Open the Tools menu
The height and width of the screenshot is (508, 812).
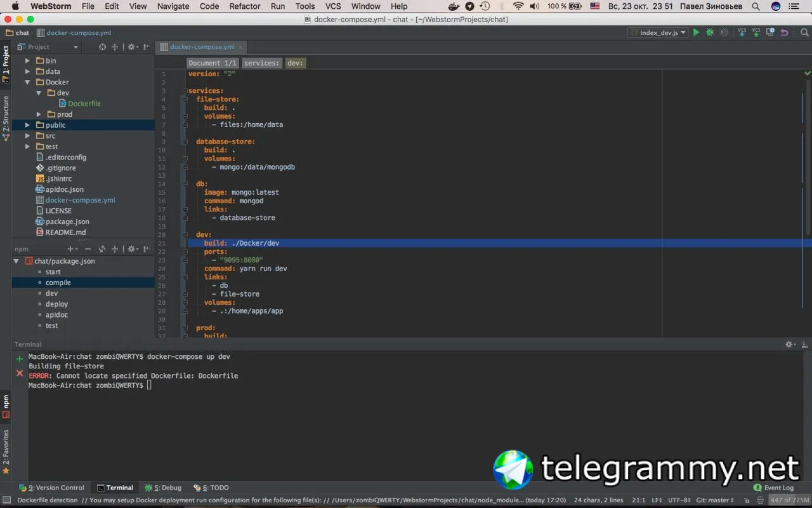[x=305, y=6]
